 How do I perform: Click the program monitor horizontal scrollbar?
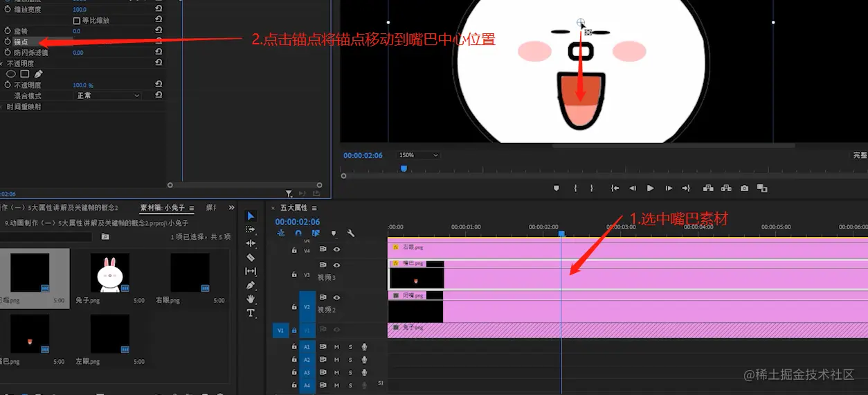click(x=673, y=146)
